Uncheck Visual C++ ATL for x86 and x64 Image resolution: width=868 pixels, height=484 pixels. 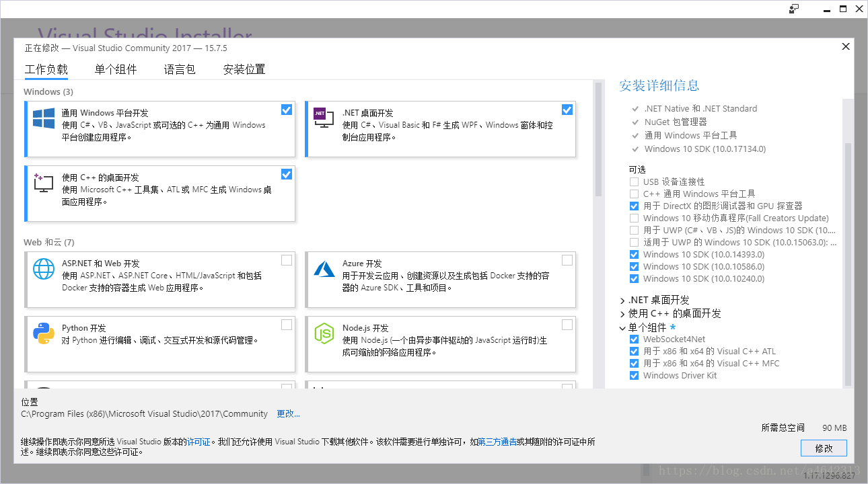pyautogui.click(x=634, y=351)
